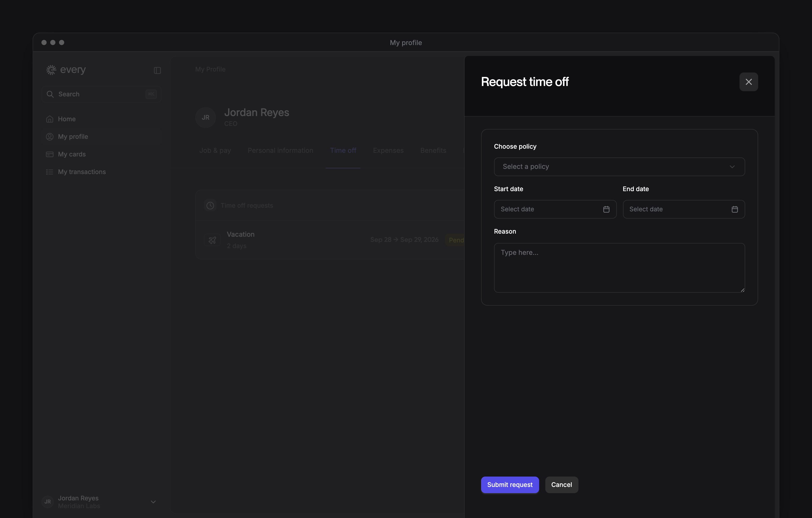Open the Vacation request row
This screenshot has width=812, height=518.
click(330, 240)
